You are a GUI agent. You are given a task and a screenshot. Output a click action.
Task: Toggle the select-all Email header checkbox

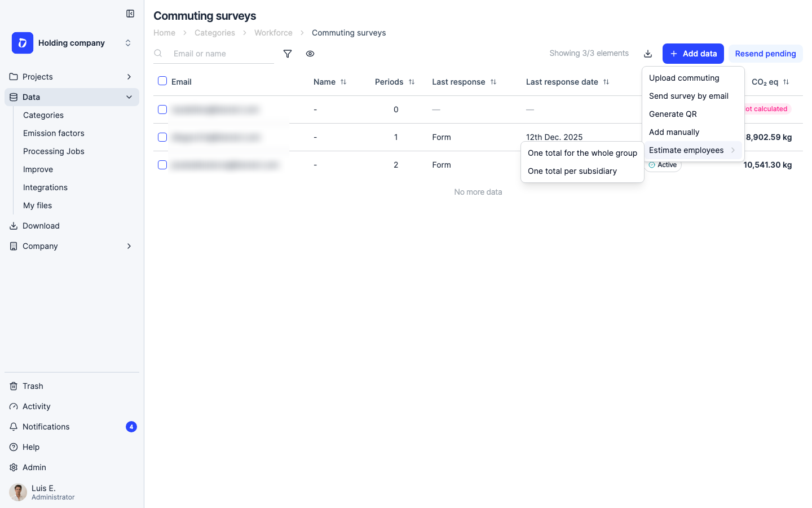[x=162, y=81]
